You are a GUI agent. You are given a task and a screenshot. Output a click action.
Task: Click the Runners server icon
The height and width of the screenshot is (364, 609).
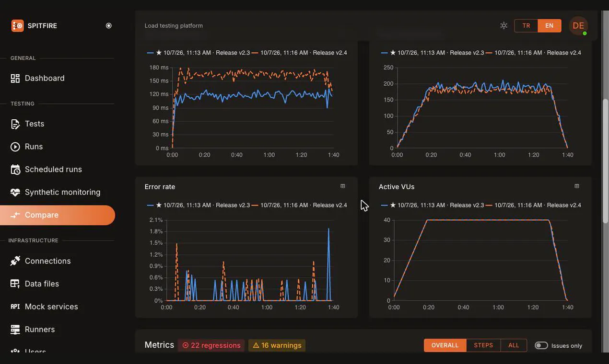tap(15, 329)
